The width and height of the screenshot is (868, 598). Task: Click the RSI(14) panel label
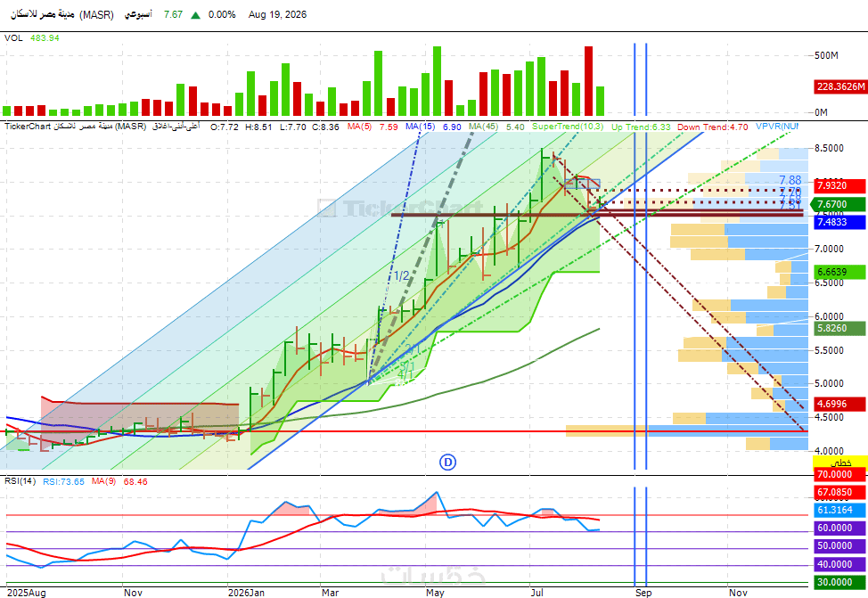tap(20, 481)
